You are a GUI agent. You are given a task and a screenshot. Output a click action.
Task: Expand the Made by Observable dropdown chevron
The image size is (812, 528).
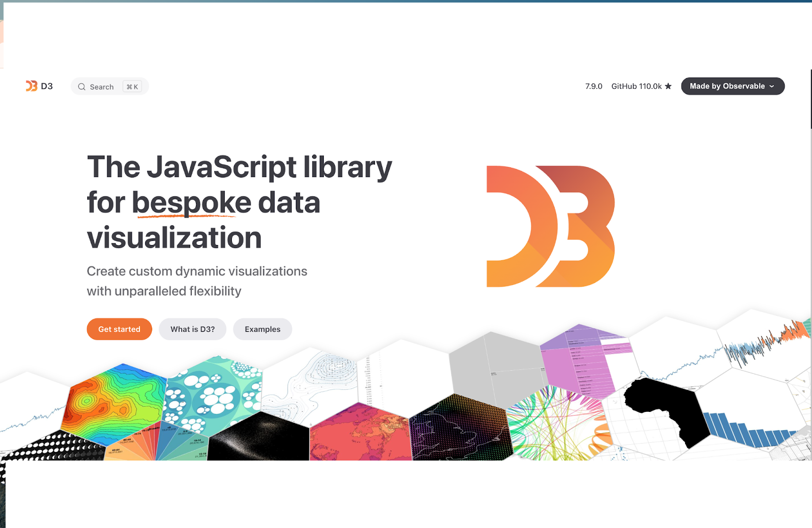click(772, 86)
